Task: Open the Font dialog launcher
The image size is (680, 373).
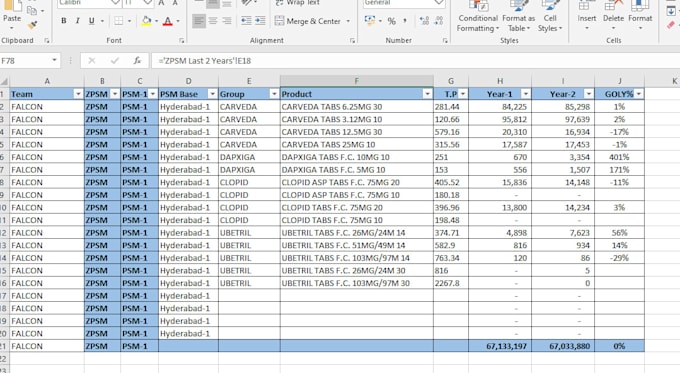Action: (x=182, y=40)
